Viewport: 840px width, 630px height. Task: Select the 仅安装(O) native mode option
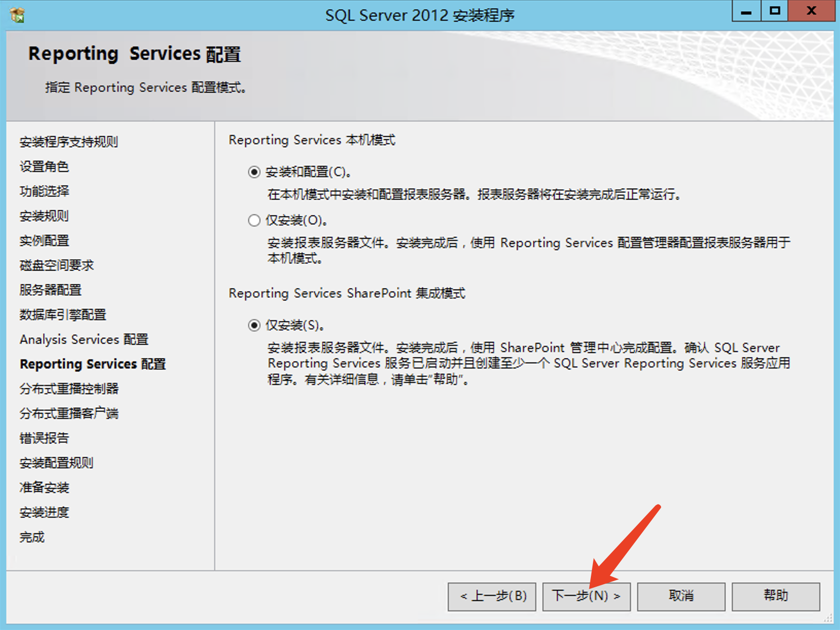[254, 221]
